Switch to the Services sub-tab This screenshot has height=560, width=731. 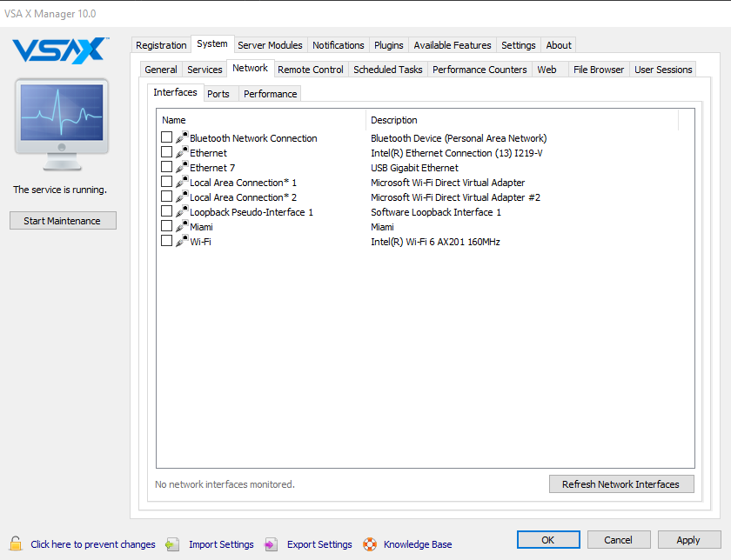click(205, 70)
